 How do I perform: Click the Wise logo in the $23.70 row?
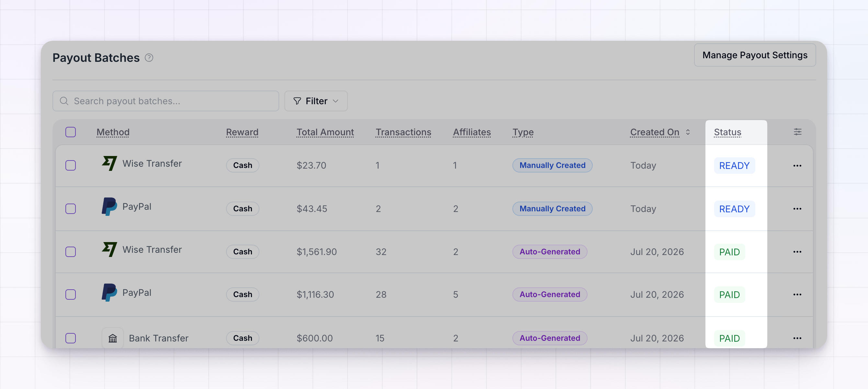pyautogui.click(x=109, y=163)
